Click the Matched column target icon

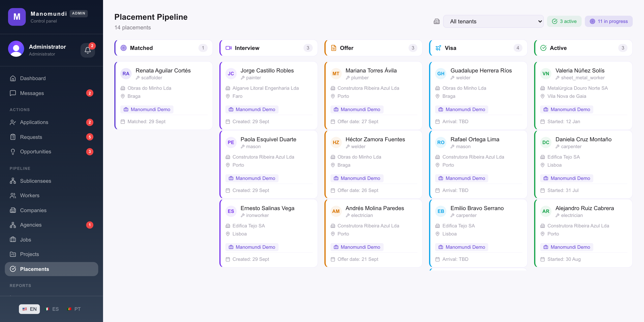[x=124, y=48]
